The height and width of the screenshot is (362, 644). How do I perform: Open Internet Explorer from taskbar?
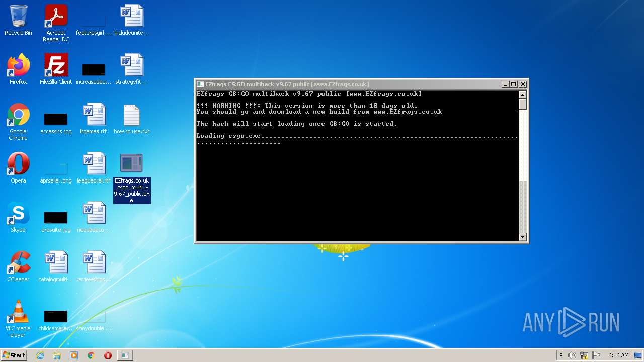pos(40,355)
